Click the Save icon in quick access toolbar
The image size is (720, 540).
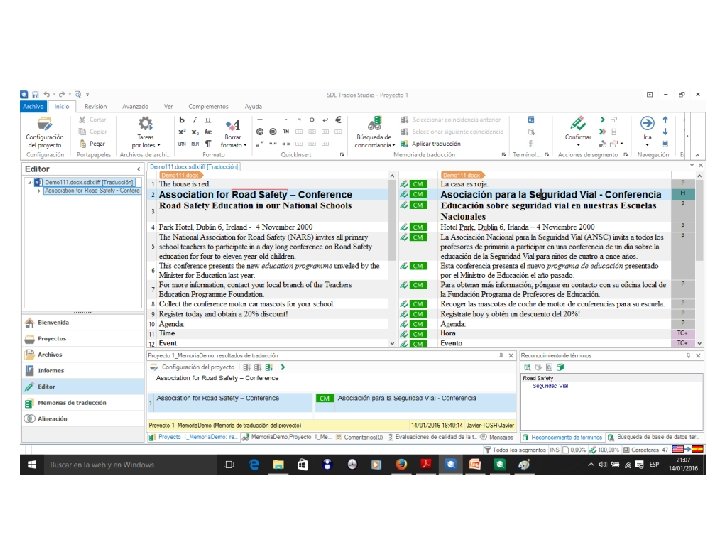pos(35,94)
